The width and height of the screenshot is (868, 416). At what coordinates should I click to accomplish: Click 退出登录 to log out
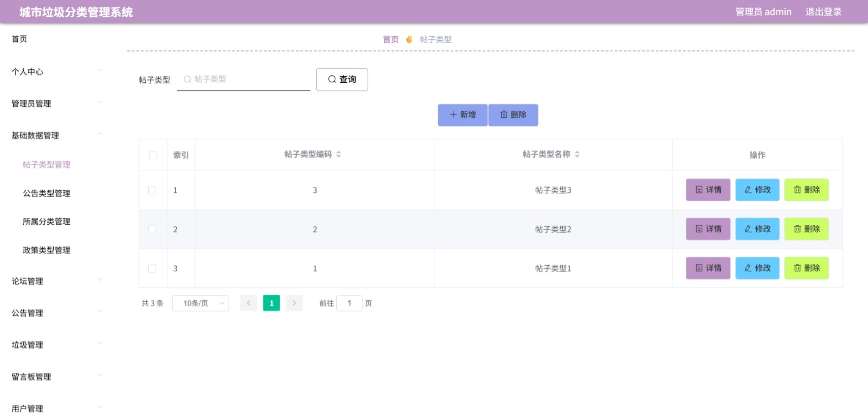tap(823, 12)
